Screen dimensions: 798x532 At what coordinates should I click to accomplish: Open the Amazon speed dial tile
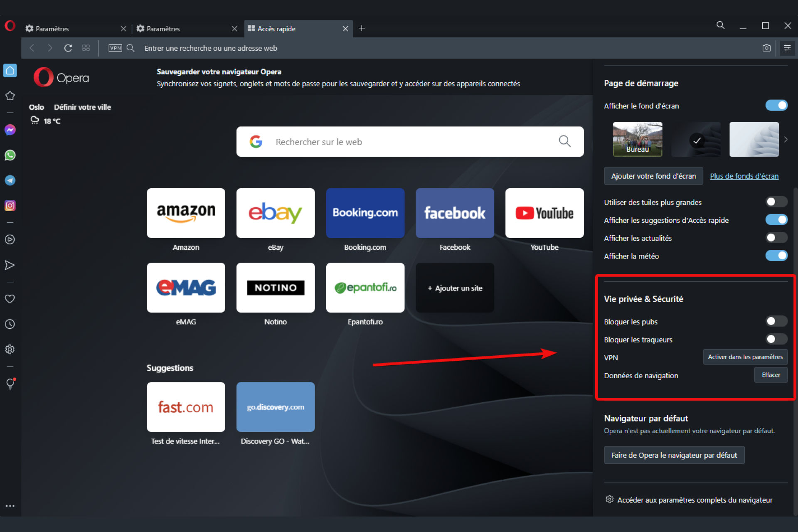click(x=186, y=213)
